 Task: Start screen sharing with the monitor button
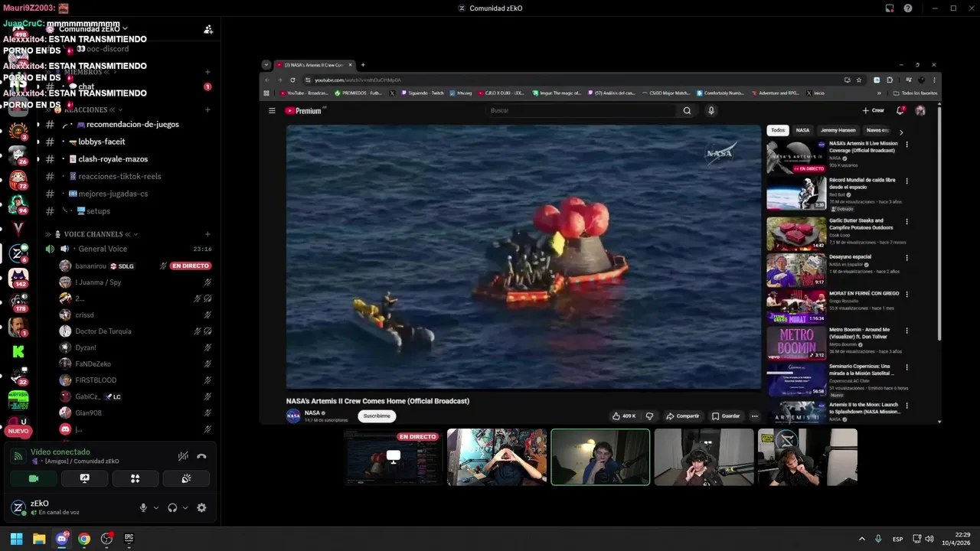pyautogui.click(x=84, y=478)
